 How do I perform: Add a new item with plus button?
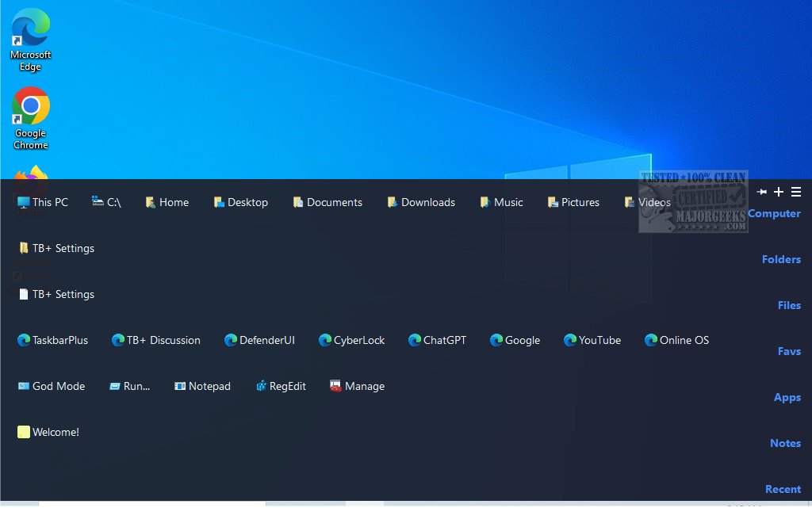[x=779, y=192]
